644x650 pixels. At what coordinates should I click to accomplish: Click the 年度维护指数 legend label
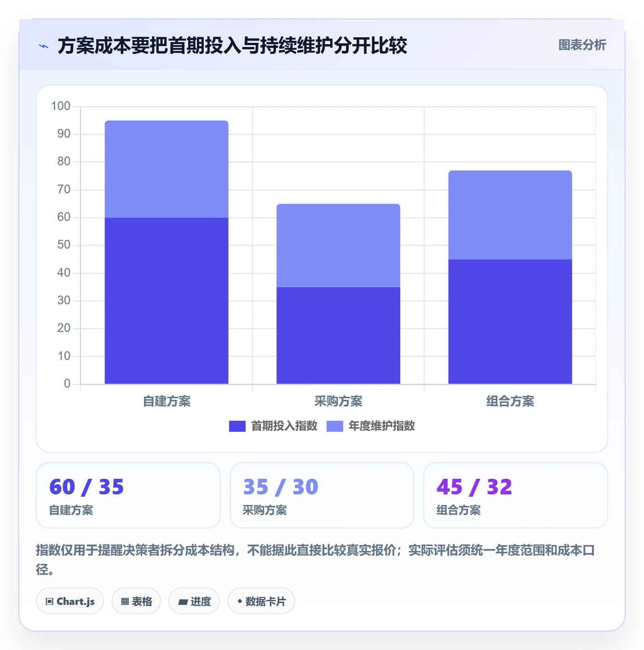382,426
